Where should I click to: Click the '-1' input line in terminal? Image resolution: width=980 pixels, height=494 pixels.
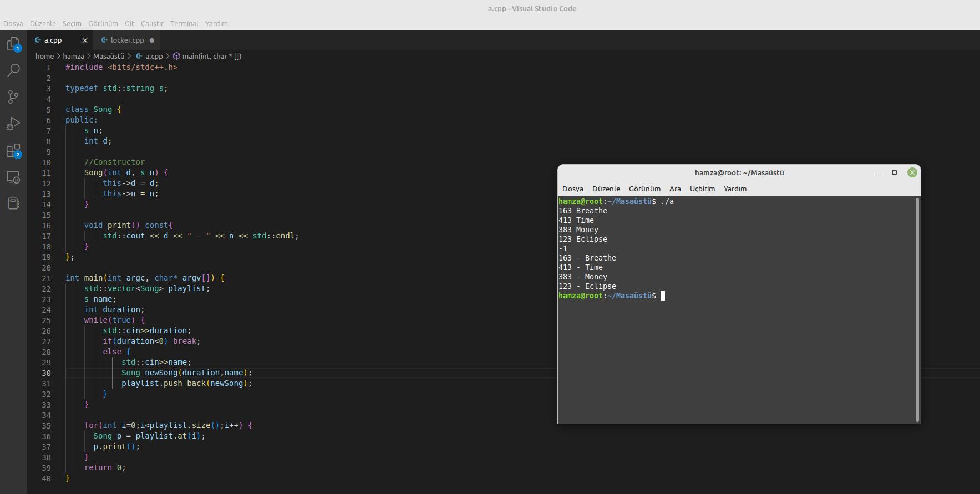click(x=563, y=248)
